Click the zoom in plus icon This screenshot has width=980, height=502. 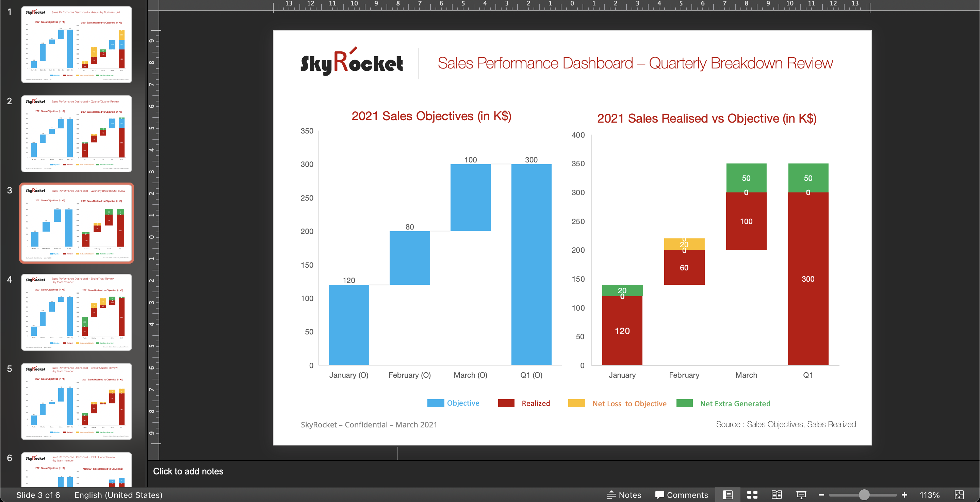[x=904, y=495]
